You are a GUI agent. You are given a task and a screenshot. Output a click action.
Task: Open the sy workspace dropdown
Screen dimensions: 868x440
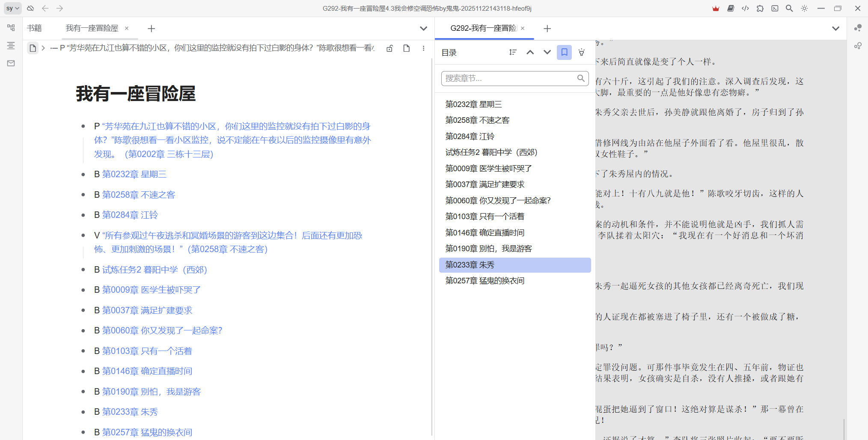click(12, 8)
